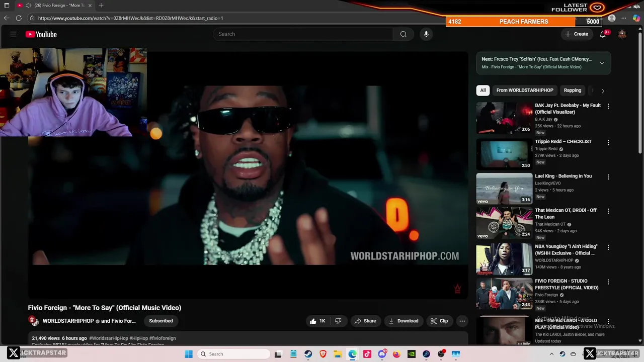Show hidden system tray icons

tap(551, 354)
